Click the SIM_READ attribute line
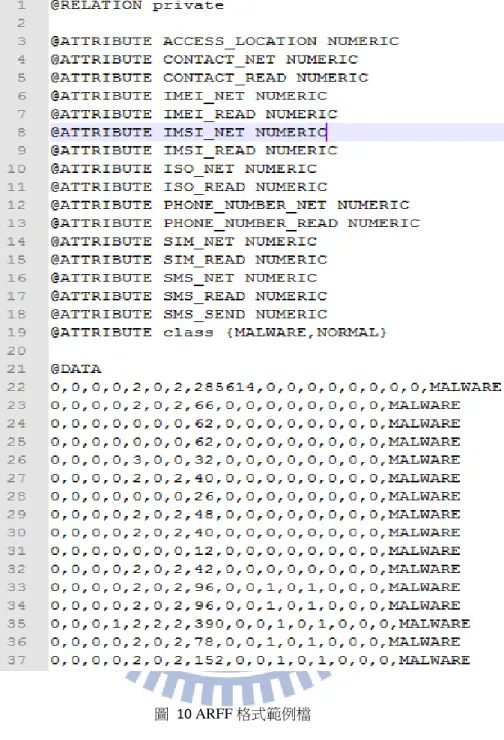 coord(189,260)
